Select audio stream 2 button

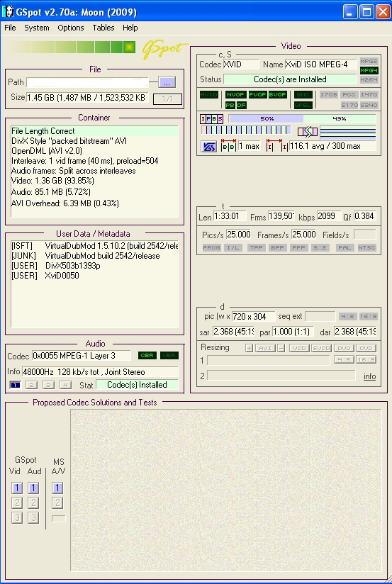(x=32, y=385)
